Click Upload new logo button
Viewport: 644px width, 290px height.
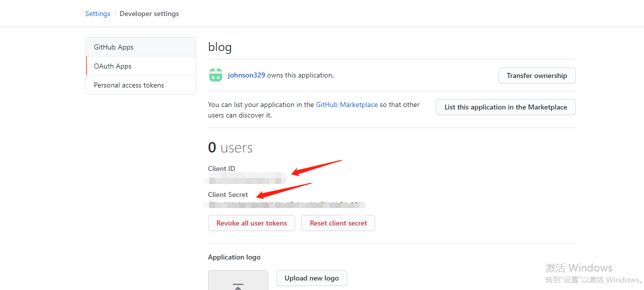[x=311, y=278]
